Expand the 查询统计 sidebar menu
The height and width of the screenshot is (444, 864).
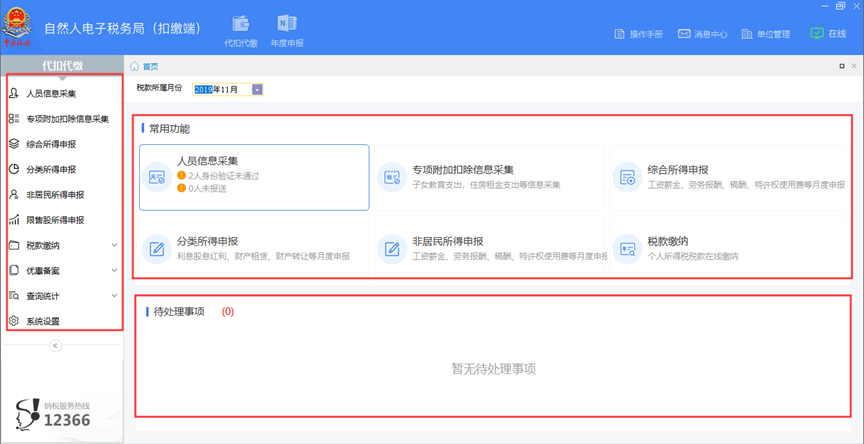click(x=62, y=296)
